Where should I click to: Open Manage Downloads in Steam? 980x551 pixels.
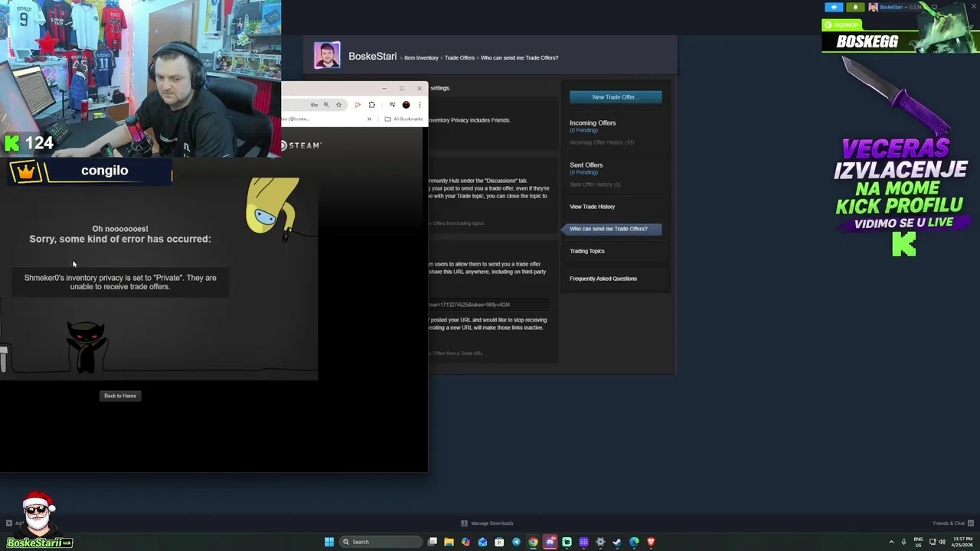(x=487, y=523)
